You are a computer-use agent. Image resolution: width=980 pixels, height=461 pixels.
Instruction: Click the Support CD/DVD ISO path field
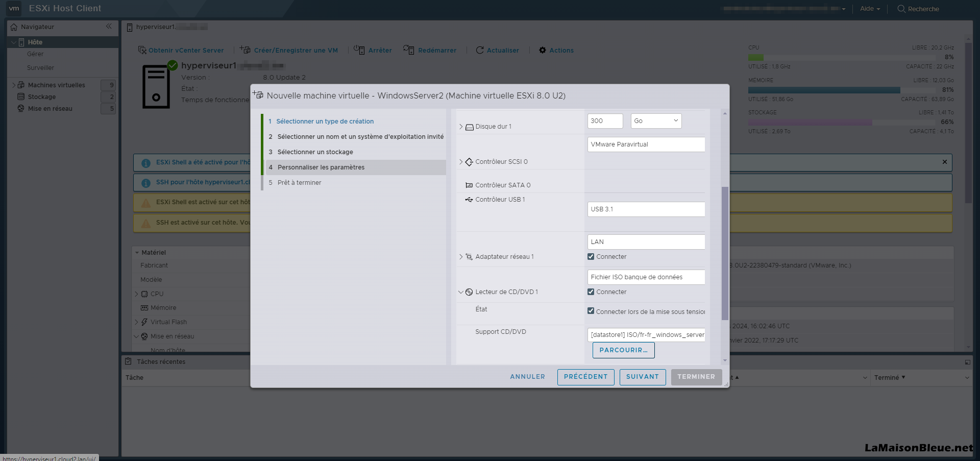coord(646,335)
